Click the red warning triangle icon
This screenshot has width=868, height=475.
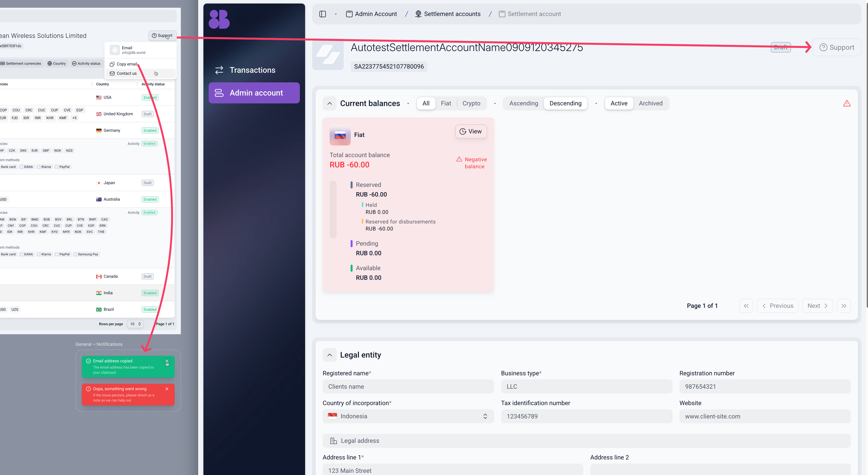[x=847, y=103]
